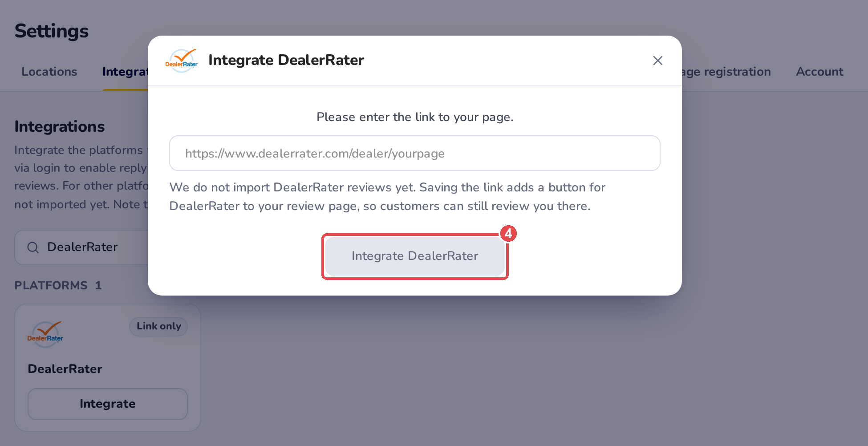Close the Integrate DealerRater dialog
This screenshot has width=868, height=446.
657,61
